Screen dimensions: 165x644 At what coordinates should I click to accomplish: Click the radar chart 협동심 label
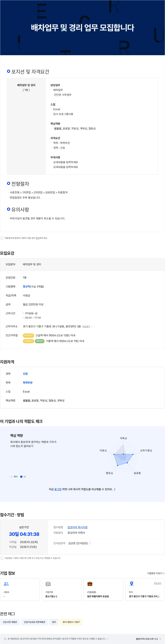pyautogui.click(x=109, y=473)
